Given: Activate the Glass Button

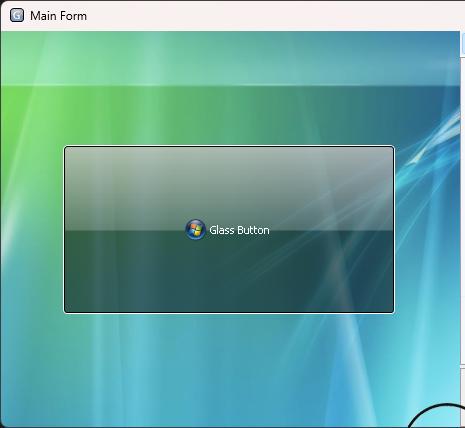Looking at the screenshot, I should coord(229,229).
